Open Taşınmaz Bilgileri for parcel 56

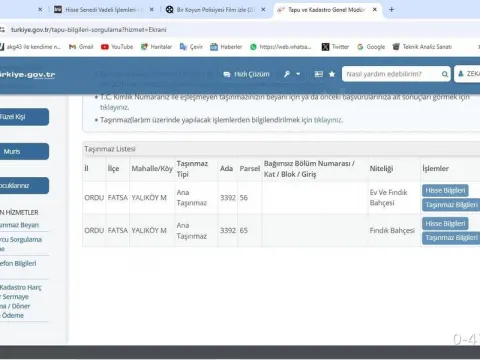[451, 205]
